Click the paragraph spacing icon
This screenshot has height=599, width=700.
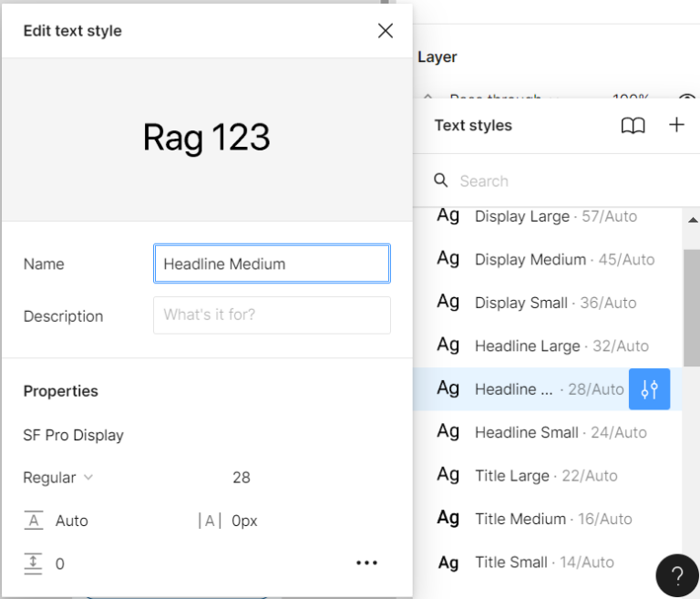tap(34, 563)
